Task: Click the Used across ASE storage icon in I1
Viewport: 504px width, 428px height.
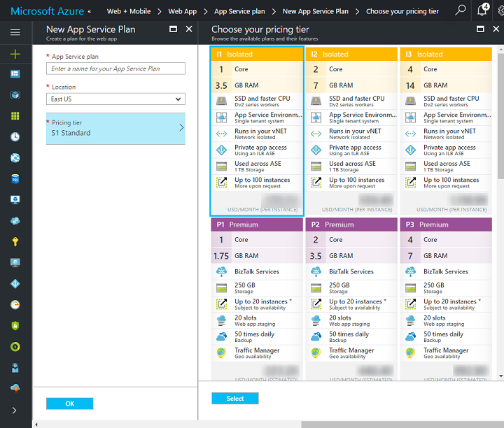Action: (221, 166)
